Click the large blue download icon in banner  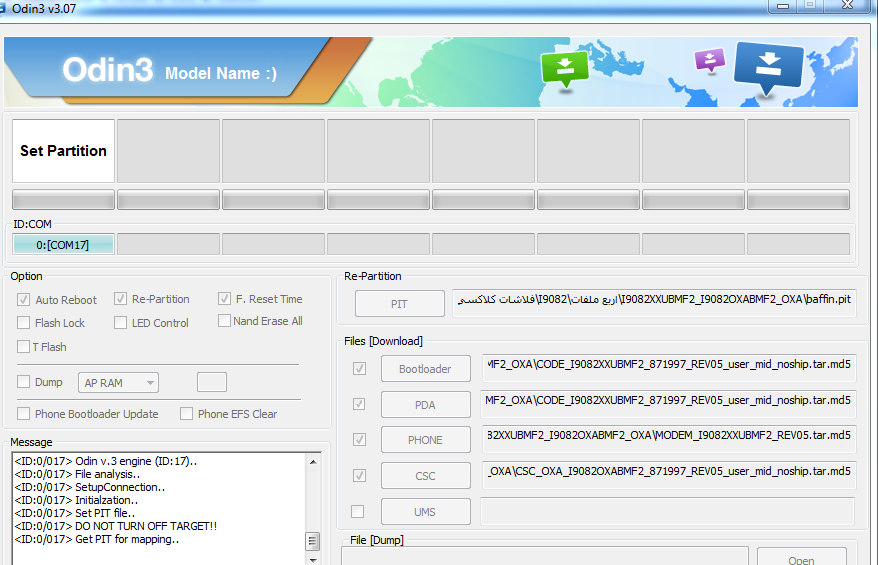pos(768,68)
